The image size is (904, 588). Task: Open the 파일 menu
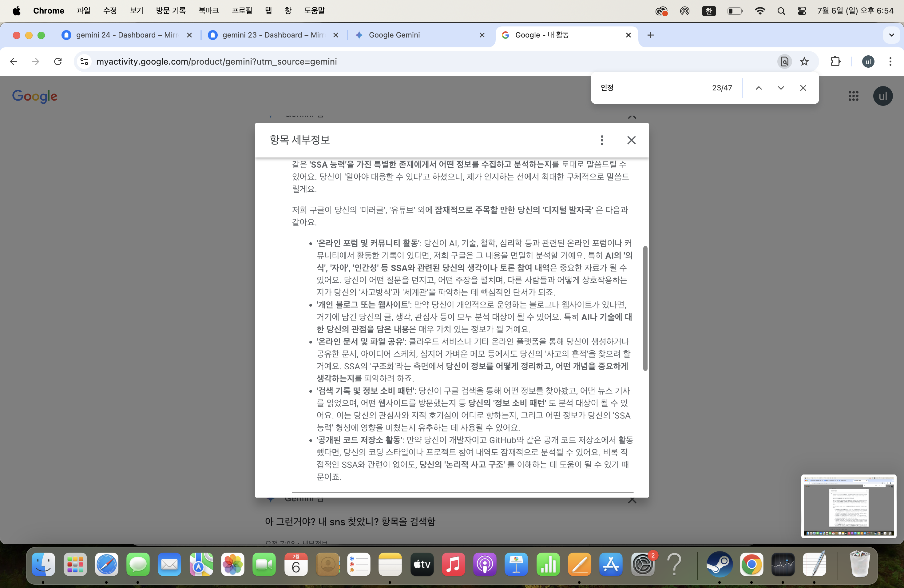tap(83, 11)
